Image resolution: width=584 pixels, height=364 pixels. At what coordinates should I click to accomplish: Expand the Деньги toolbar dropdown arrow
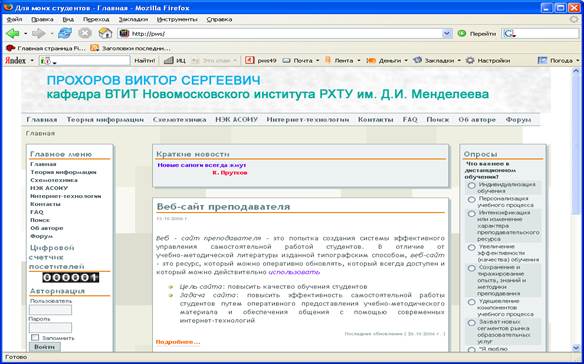406,60
